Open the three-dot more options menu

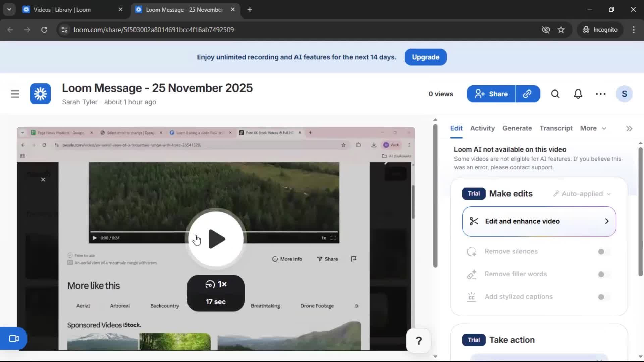pyautogui.click(x=600, y=94)
